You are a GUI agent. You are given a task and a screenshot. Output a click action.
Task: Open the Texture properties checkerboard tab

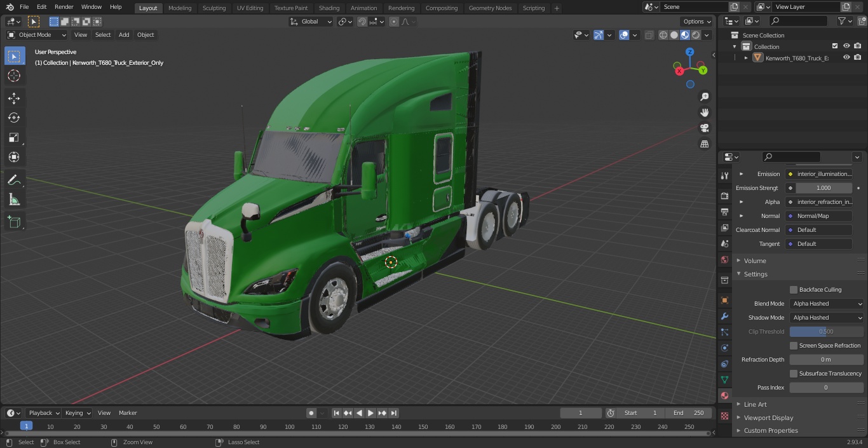tap(724, 416)
